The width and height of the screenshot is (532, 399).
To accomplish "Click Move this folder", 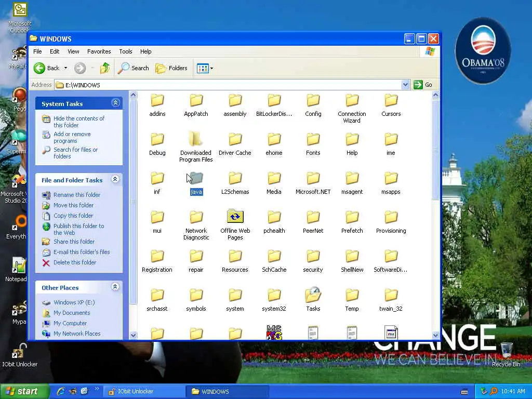I will (x=73, y=205).
